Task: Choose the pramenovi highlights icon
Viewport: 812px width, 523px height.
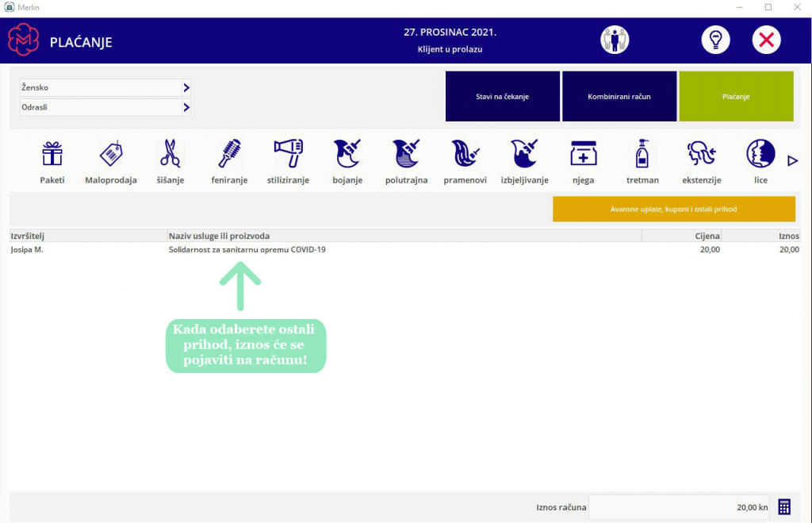Action: 465,153
